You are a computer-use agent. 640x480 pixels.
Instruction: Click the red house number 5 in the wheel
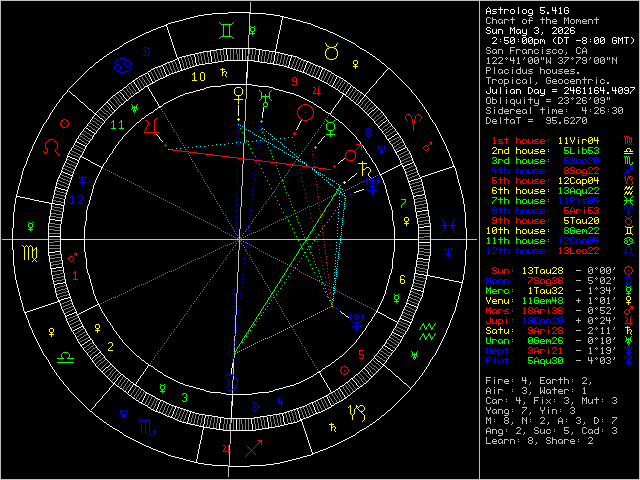(x=362, y=355)
